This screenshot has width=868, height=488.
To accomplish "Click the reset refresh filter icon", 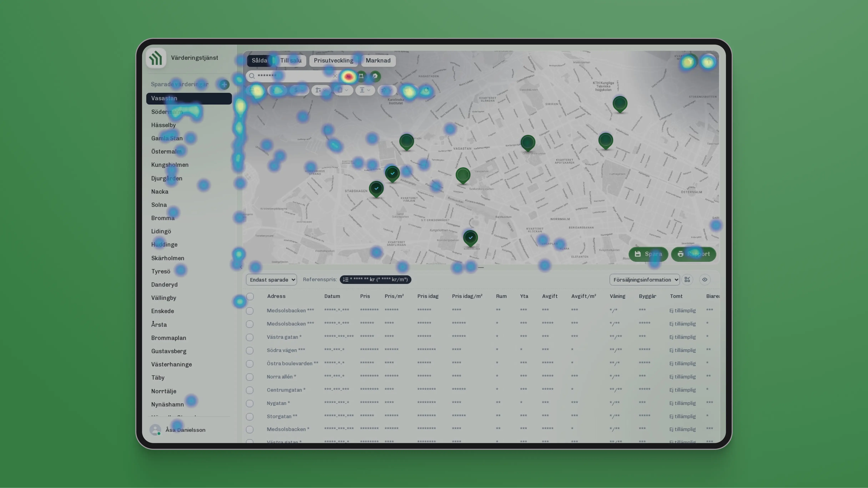I will pos(426,90).
